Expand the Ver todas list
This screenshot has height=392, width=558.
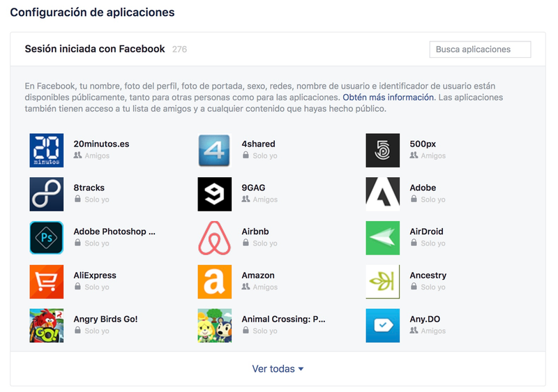(x=278, y=369)
